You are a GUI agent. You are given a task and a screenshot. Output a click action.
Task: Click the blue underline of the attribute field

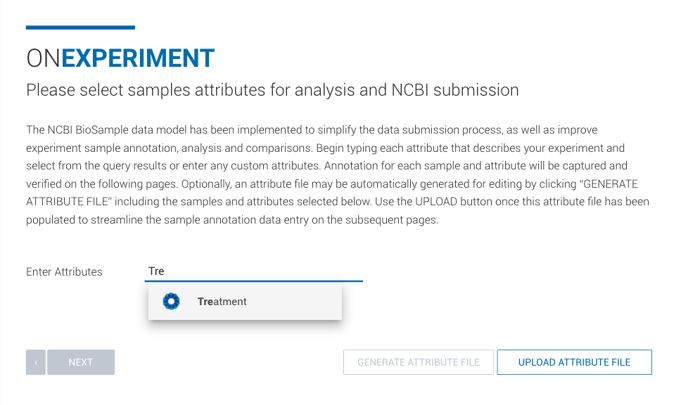[254, 281]
